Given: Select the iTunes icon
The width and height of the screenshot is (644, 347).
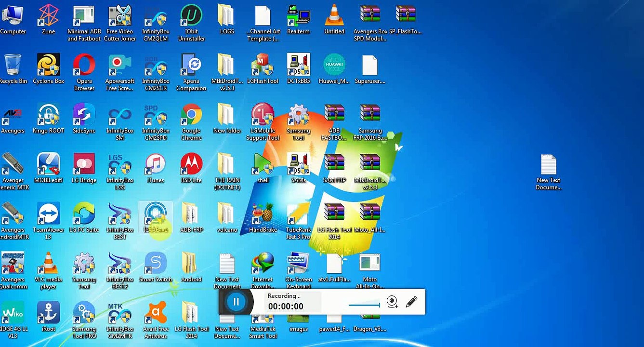Looking at the screenshot, I should (156, 168).
